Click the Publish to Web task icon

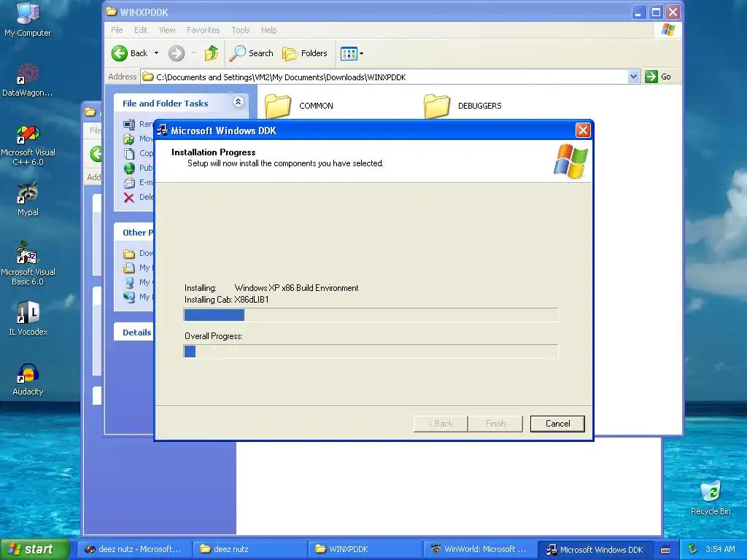[x=129, y=168]
